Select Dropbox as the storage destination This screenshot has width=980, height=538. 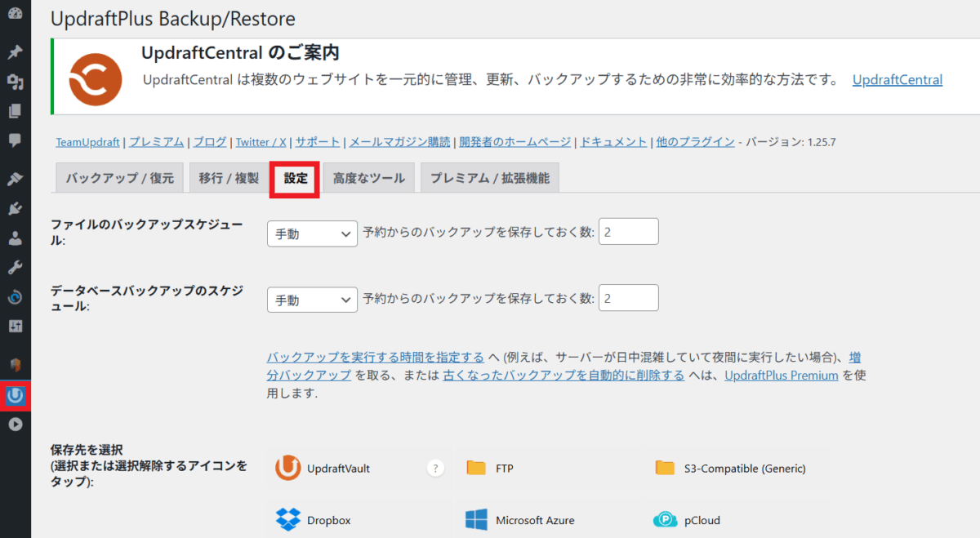coord(314,520)
